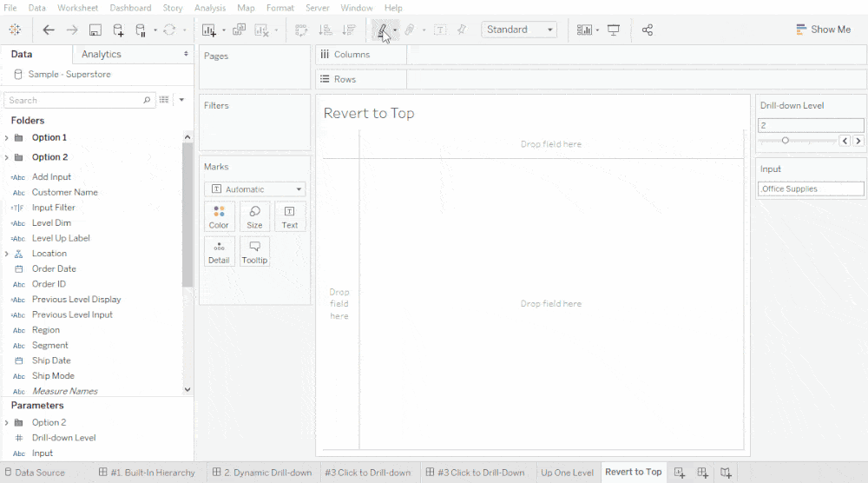Image resolution: width=868 pixels, height=483 pixels.
Task: Open Data pane options dropdown arrow
Action: pyautogui.click(x=181, y=100)
